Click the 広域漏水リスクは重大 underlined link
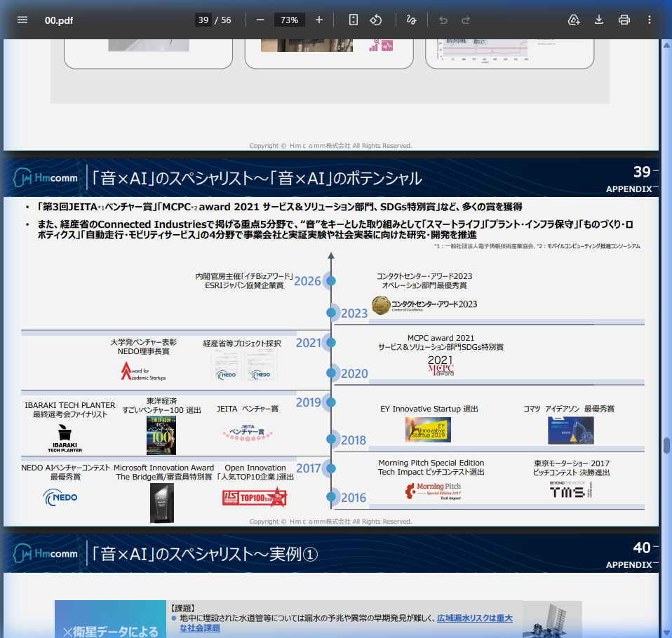 pyautogui.click(x=474, y=618)
